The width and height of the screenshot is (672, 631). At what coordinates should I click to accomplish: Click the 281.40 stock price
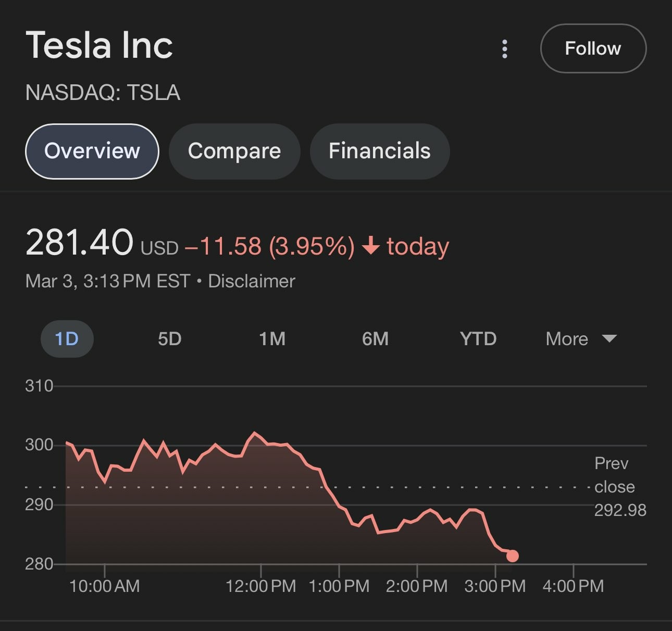pos(79,243)
